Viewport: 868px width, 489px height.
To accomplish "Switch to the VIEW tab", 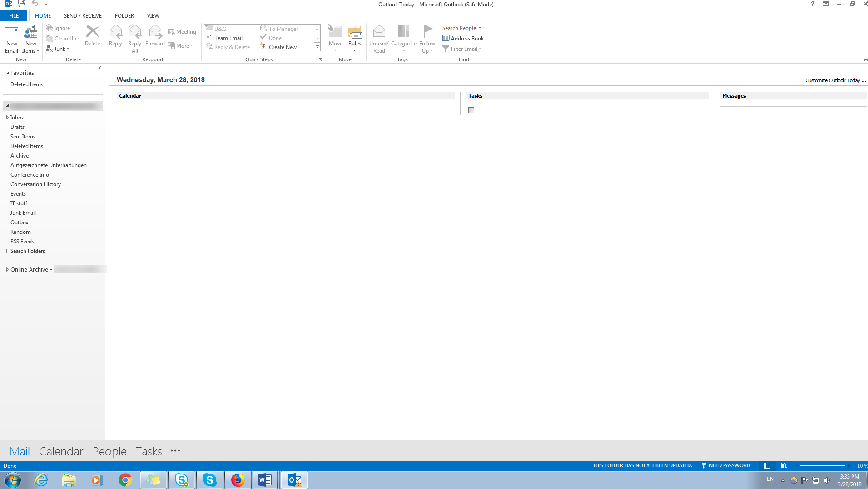I will [x=153, y=16].
